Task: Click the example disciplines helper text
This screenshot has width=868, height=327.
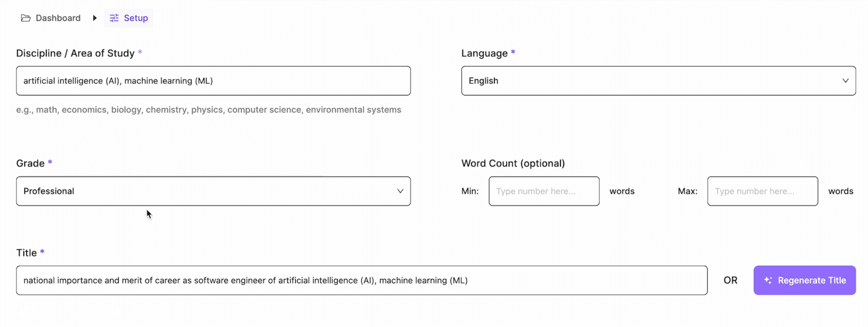Action: (x=208, y=110)
